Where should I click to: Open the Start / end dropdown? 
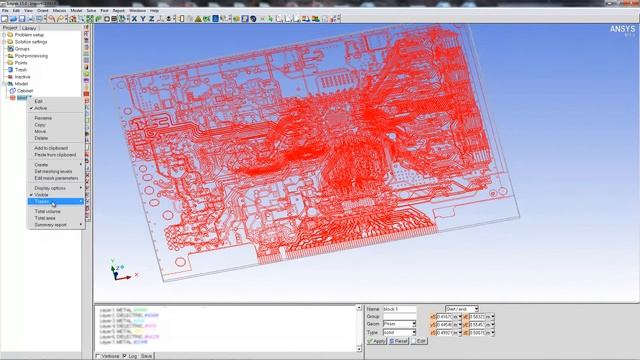click(476, 309)
